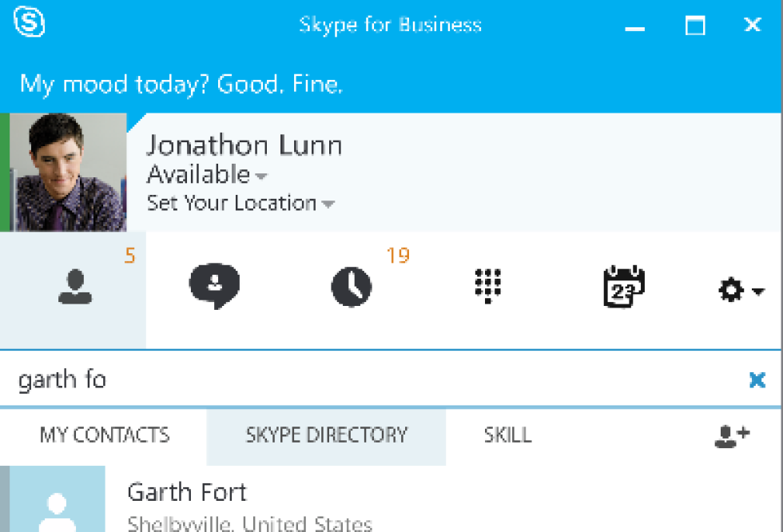Switch to the Skill tab

pos(507,435)
